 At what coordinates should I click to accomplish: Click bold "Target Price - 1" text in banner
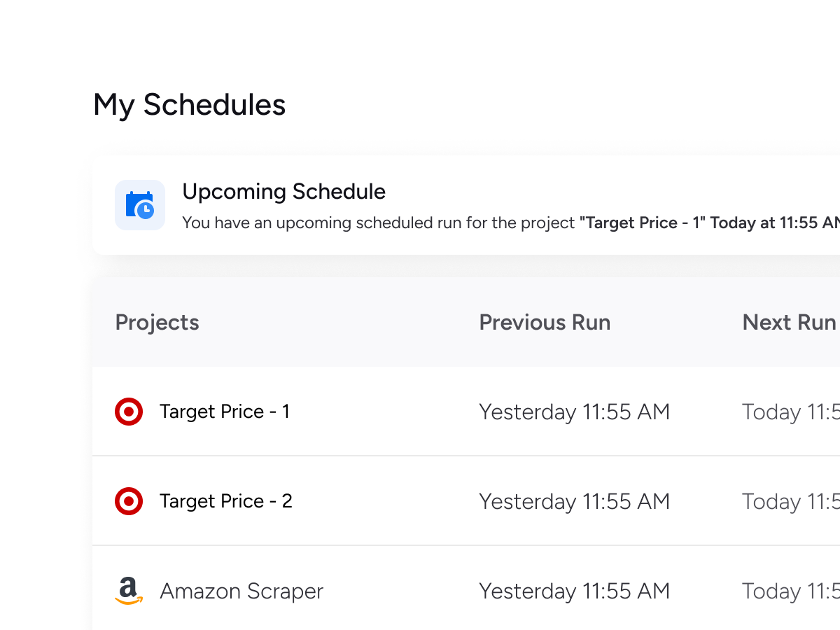pyautogui.click(x=642, y=223)
